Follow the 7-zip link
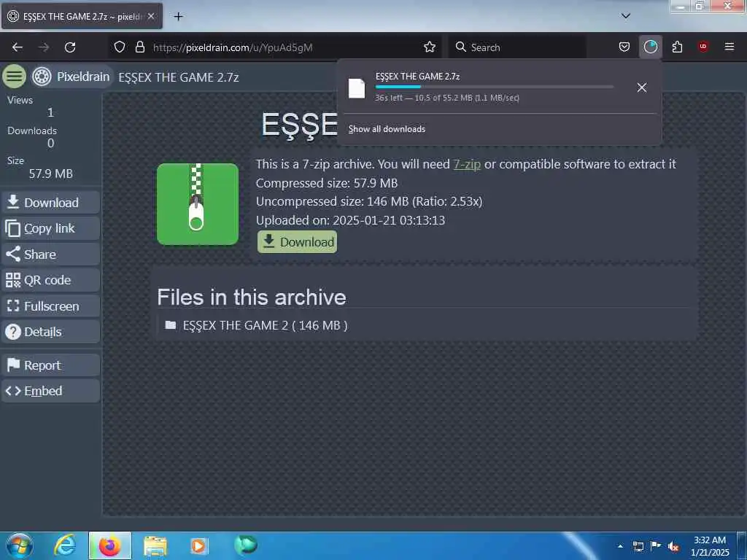Viewport: 747px width, 560px height. tap(467, 164)
